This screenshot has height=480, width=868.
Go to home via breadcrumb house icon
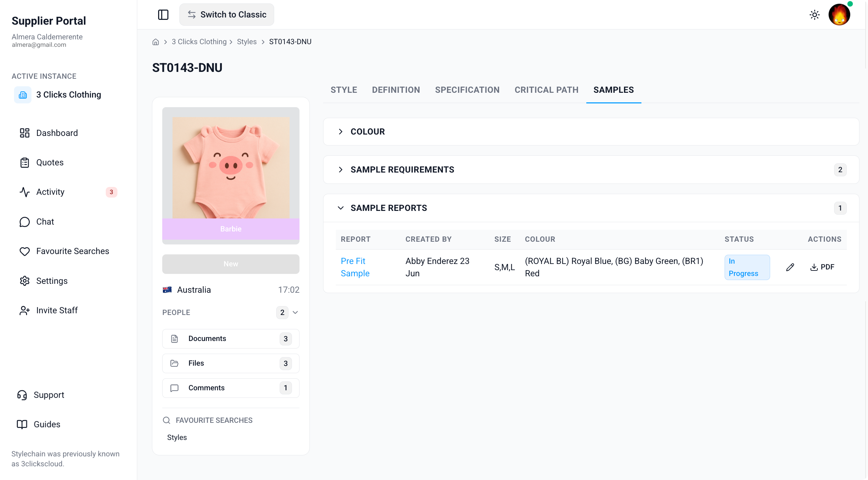[156, 42]
